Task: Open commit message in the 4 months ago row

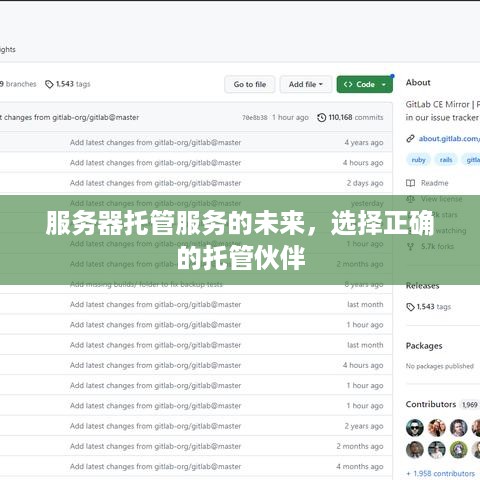Action: [155, 467]
